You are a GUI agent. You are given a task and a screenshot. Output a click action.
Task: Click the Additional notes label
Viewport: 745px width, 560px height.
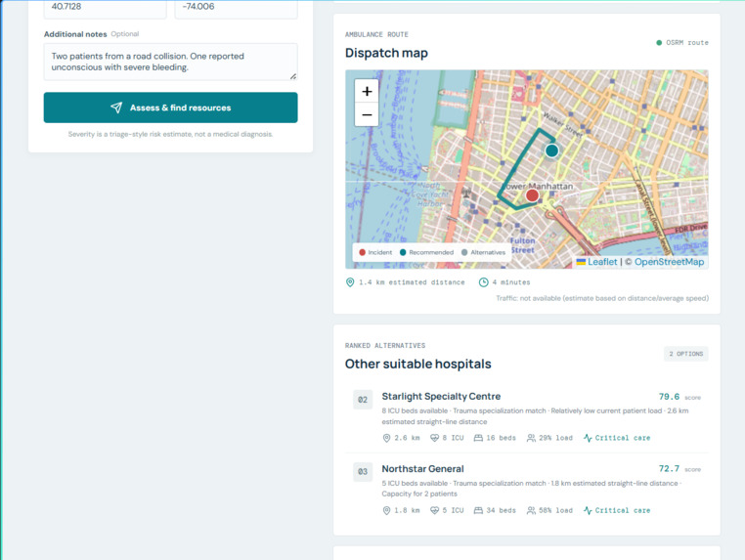click(75, 34)
